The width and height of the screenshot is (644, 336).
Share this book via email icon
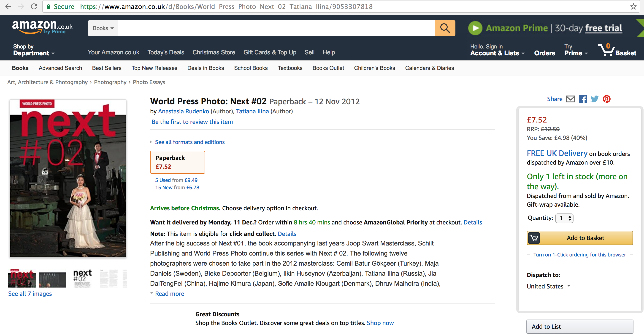[570, 99]
